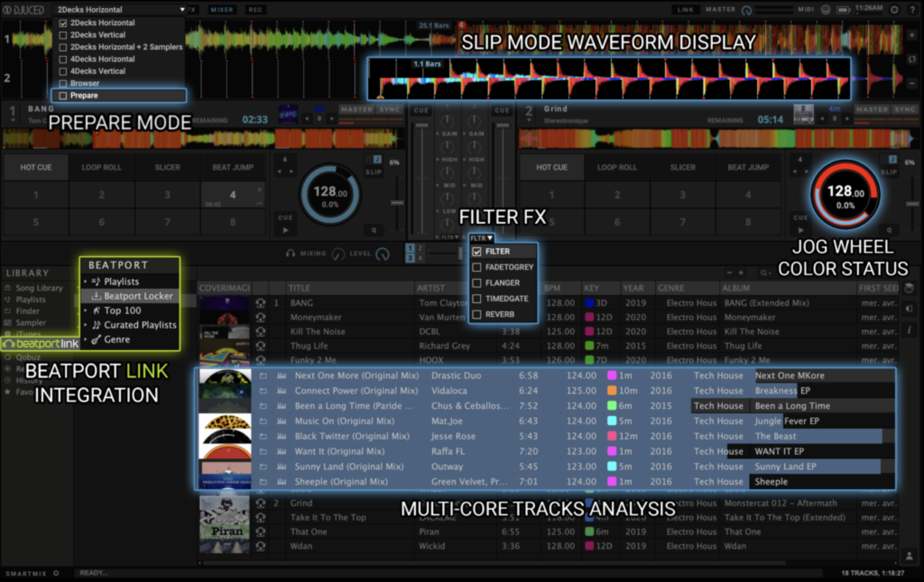The height and width of the screenshot is (582, 924).
Task: Enable the Prepare layout checkbox
Action: (63, 96)
